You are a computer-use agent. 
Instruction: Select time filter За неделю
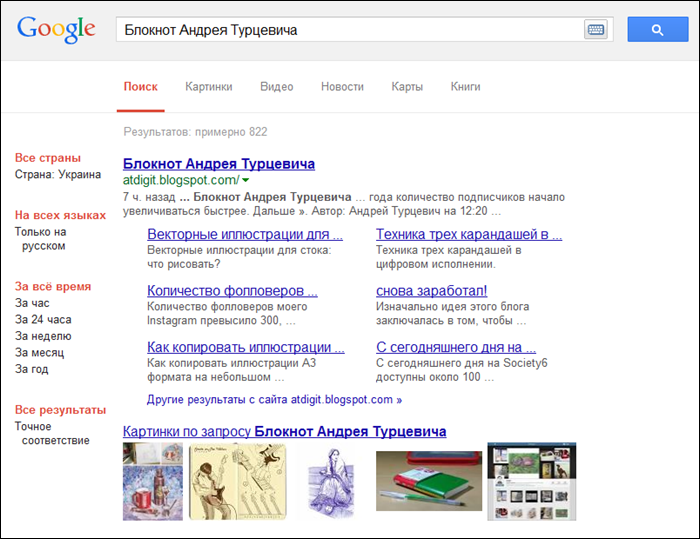(43, 336)
